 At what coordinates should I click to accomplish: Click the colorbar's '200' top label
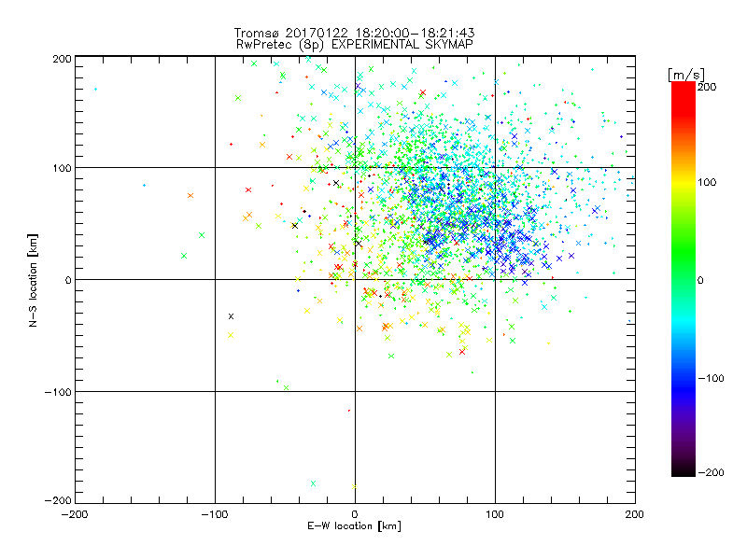point(707,87)
